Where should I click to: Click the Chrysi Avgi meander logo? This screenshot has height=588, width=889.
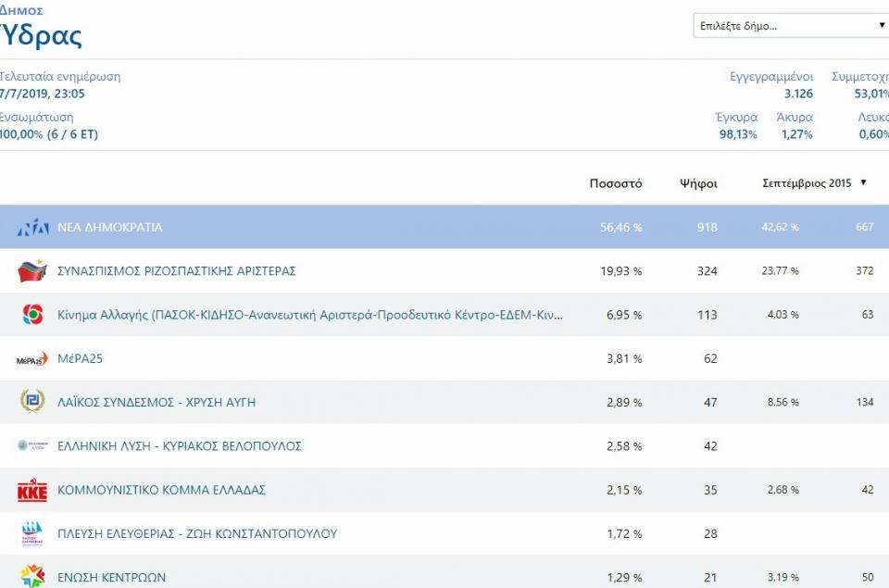pyautogui.click(x=32, y=402)
